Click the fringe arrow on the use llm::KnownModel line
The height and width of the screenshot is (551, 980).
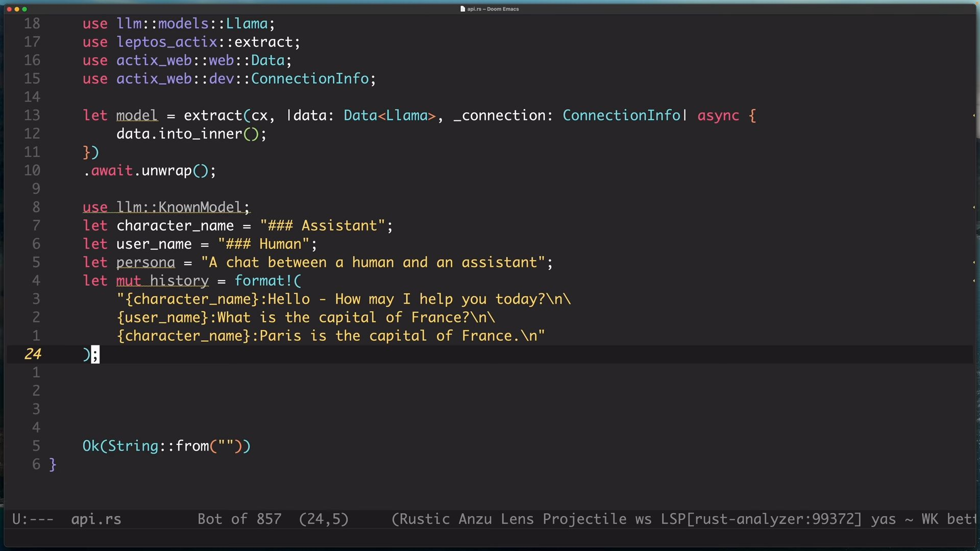pos(974,207)
